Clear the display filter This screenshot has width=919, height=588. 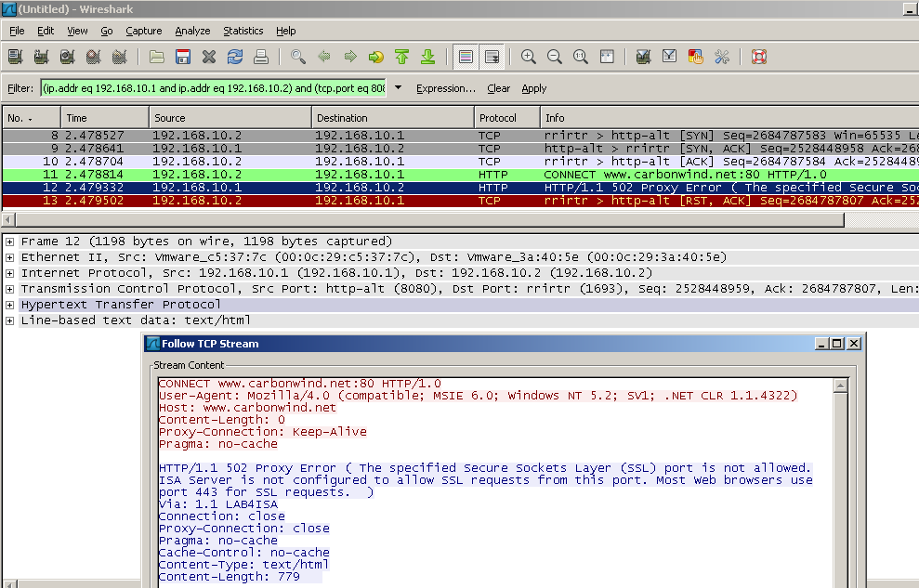(499, 88)
